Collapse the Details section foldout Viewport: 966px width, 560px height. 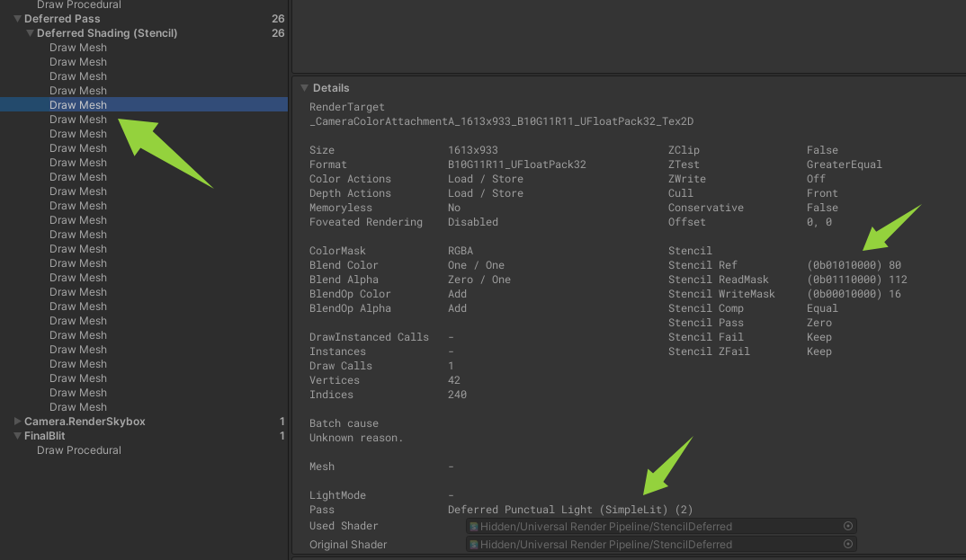304,88
